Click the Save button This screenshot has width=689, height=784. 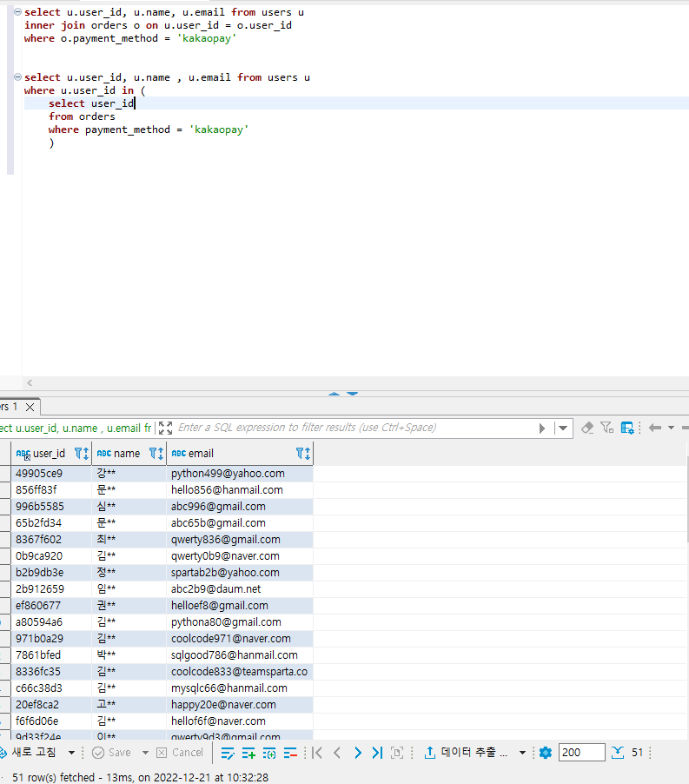pos(112,753)
